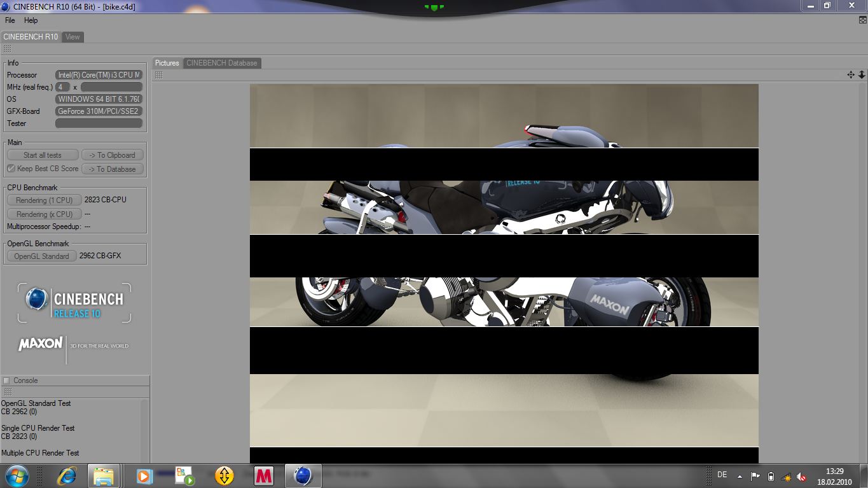Run the Rendering (x CPU) benchmark
This screenshot has height=488, width=868.
click(x=45, y=214)
